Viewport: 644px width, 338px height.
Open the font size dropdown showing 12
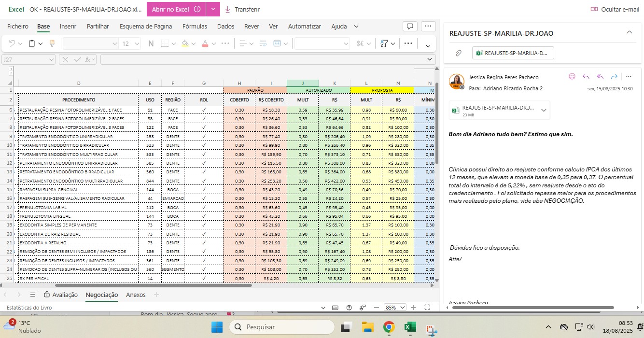tap(130, 43)
